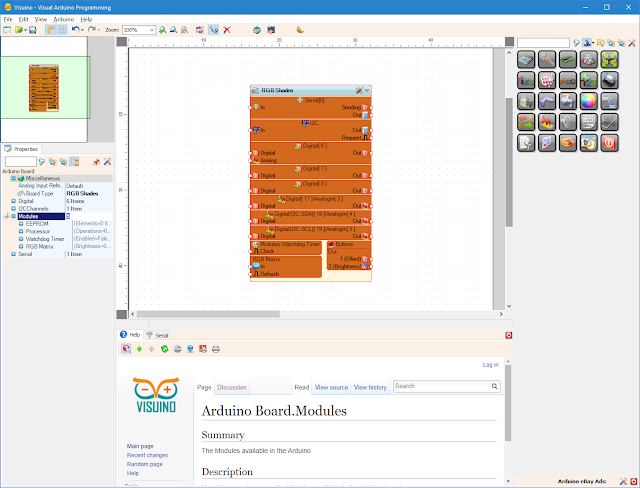Toggle the component palette sort button
640x488 pixels.
[588, 42]
